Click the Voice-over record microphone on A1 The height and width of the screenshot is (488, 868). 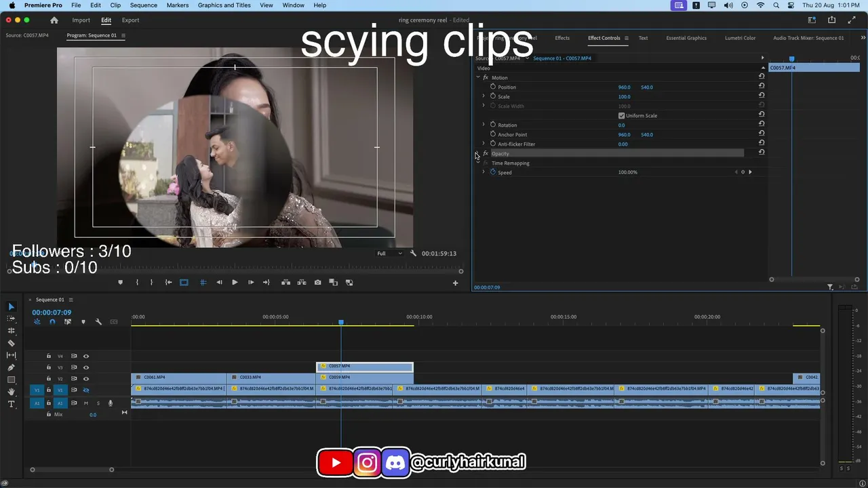click(x=111, y=403)
